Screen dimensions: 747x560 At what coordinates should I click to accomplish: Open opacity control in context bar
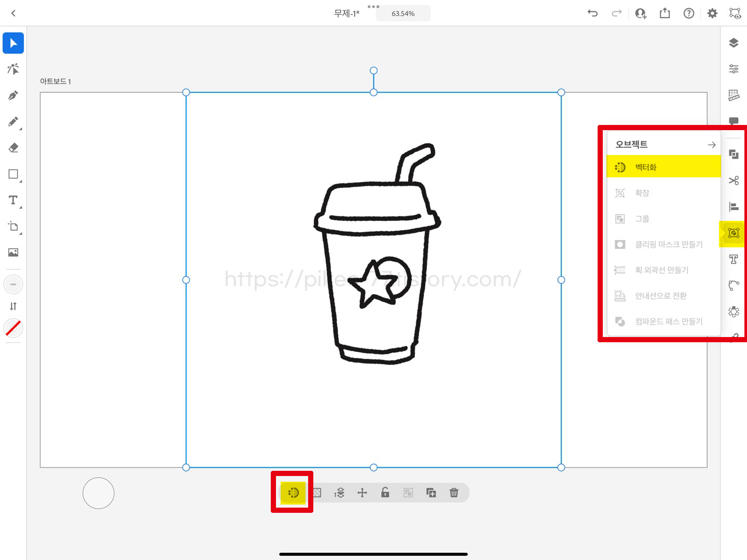(317, 493)
